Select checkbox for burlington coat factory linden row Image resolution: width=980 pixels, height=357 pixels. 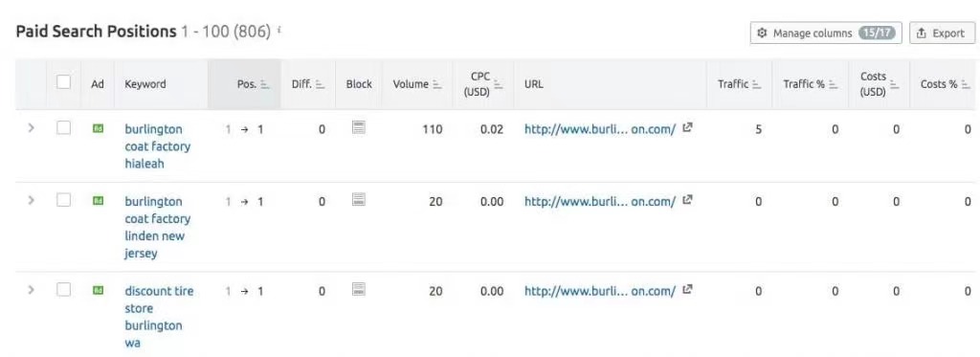click(64, 200)
